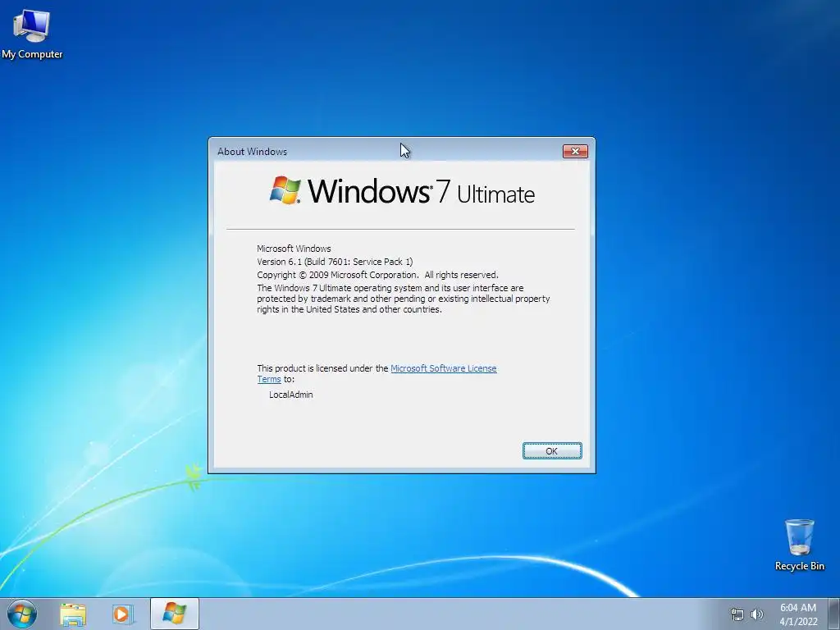
Task: Click the LocalAdmin licensee name
Action: 291,395
